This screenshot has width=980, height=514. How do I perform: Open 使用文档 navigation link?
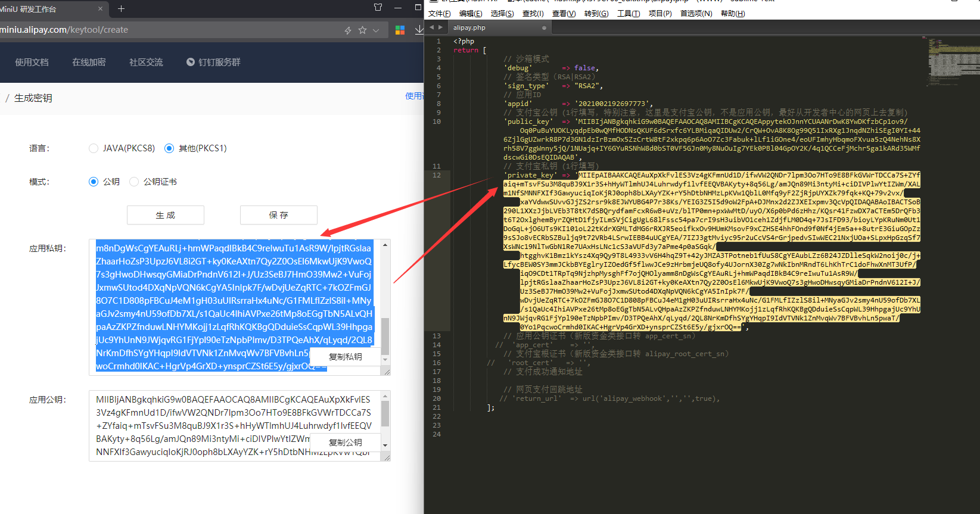click(32, 62)
